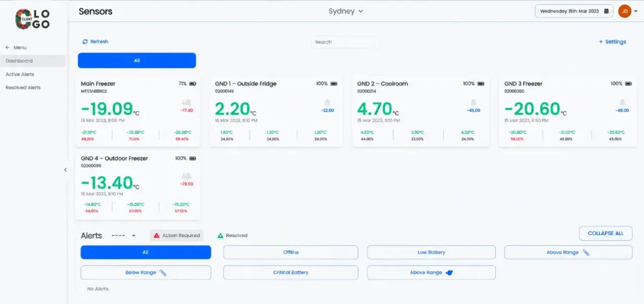The image size is (644, 304).
Task: Click the JD user avatar
Action: pyautogui.click(x=625, y=11)
